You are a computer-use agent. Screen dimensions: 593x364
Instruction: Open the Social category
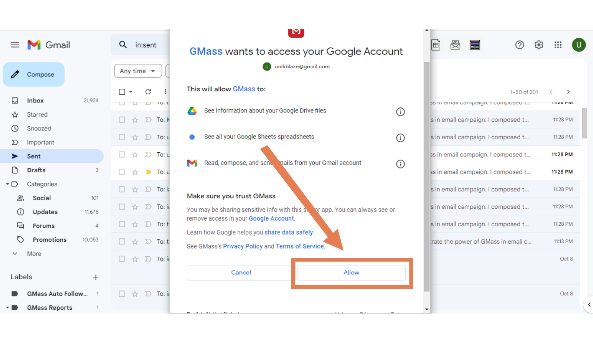tap(52, 198)
